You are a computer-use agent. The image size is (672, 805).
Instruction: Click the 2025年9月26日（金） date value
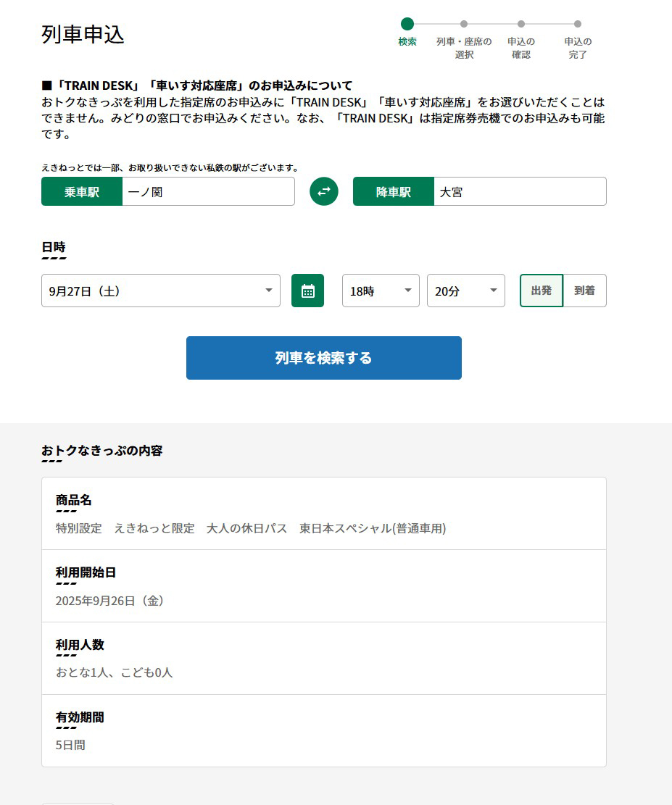click(x=109, y=601)
